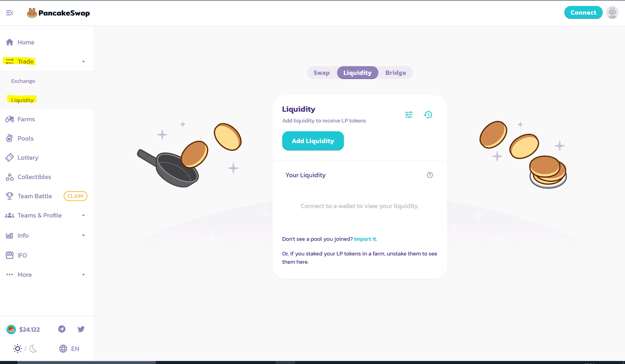Image resolution: width=625 pixels, height=364 pixels.
Task: Open the EN language selector
Action: (69, 349)
